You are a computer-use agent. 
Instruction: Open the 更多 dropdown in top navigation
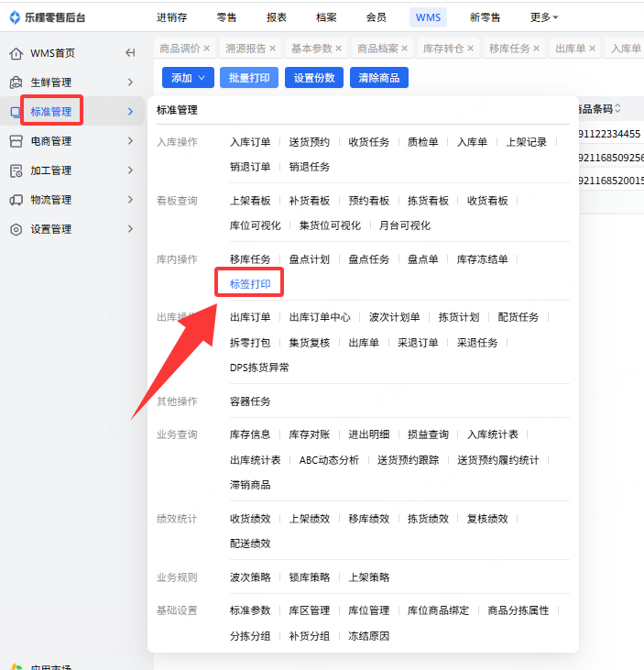click(544, 17)
